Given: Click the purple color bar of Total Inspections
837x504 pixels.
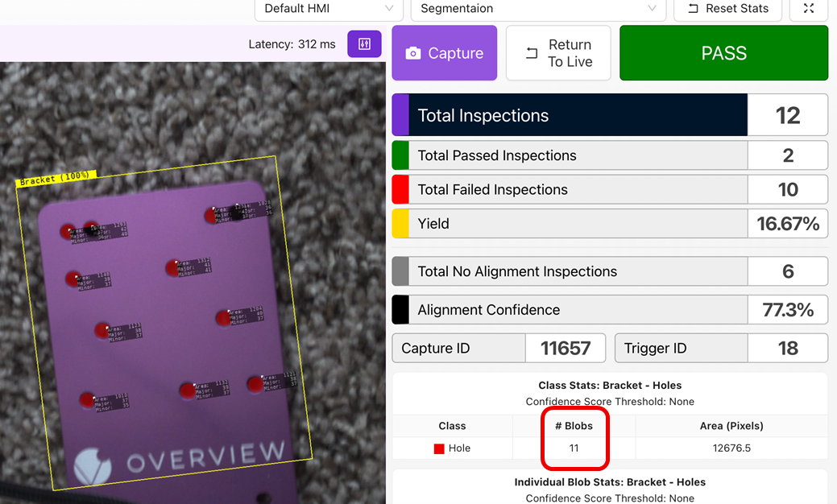Looking at the screenshot, I should (400, 115).
